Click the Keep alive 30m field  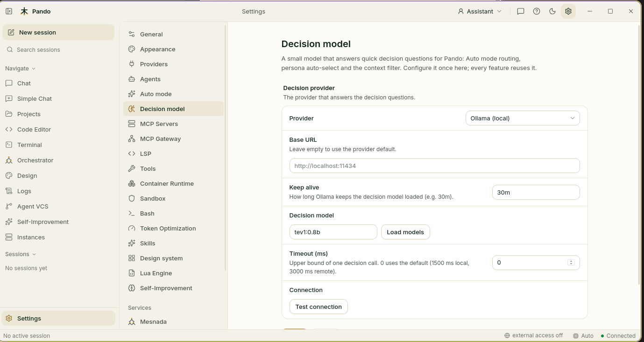tap(536, 192)
